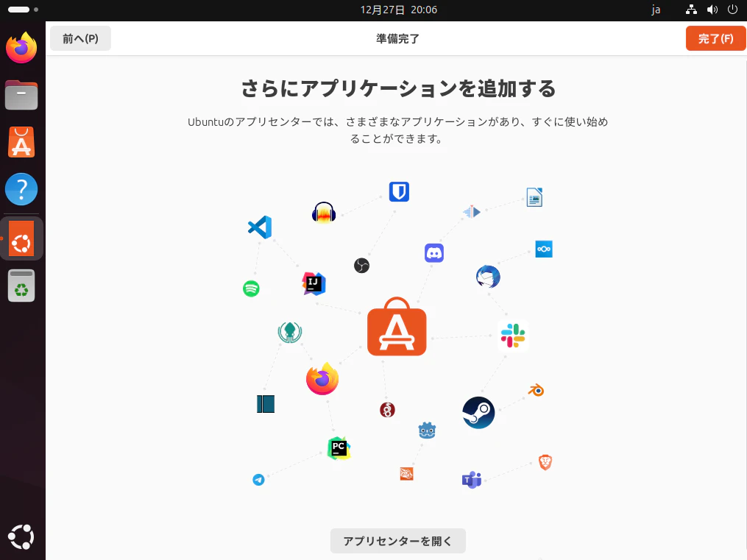The image size is (747, 560).
Task: Open Help icon in the dock
Action: pos(21,189)
